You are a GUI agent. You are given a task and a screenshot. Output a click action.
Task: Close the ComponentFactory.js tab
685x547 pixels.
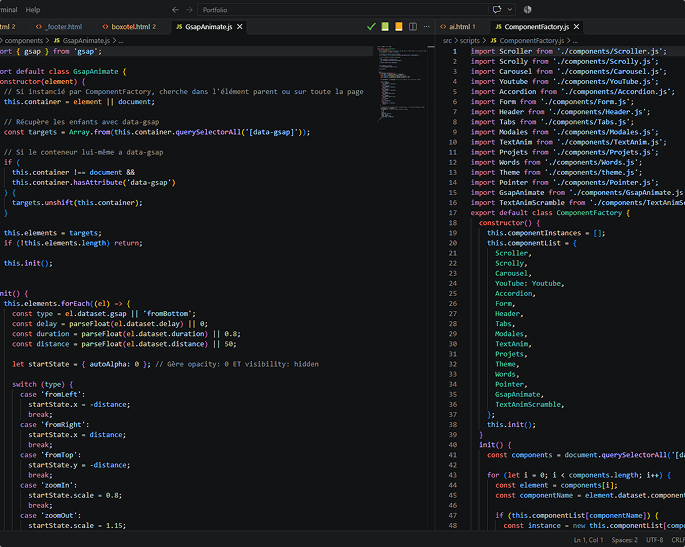point(576,27)
